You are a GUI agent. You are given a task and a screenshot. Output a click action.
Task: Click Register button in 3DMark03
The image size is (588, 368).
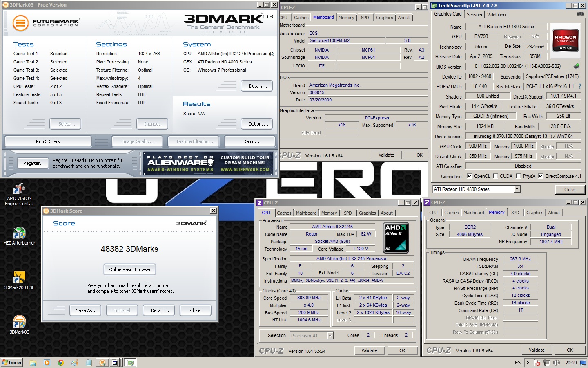click(x=33, y=163)
